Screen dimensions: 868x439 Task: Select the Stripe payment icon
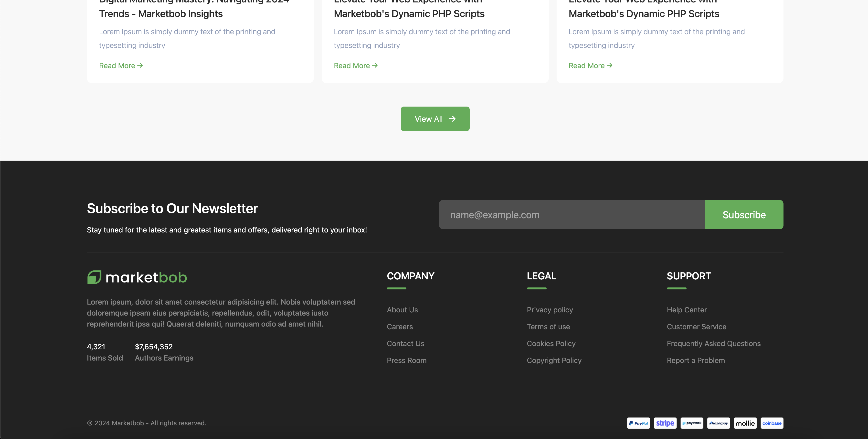click(x=665, y=423)
